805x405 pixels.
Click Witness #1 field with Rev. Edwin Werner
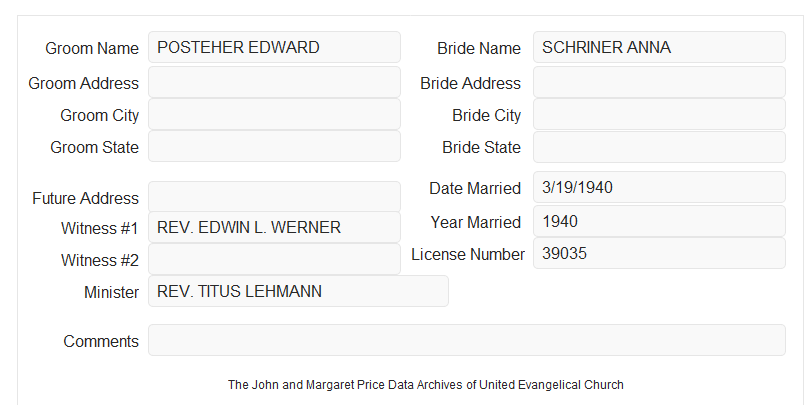[x=274, y=227]
